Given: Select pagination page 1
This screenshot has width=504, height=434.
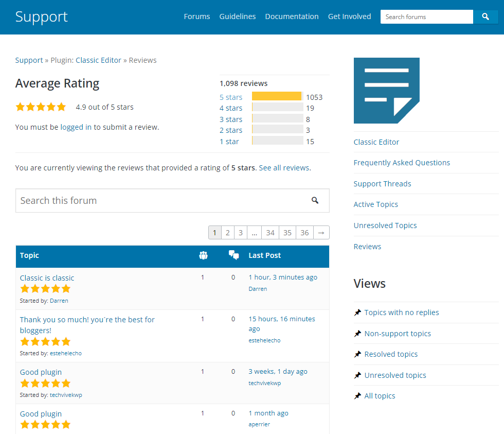Looking at the screenshot, I should [x=215, y=233].
